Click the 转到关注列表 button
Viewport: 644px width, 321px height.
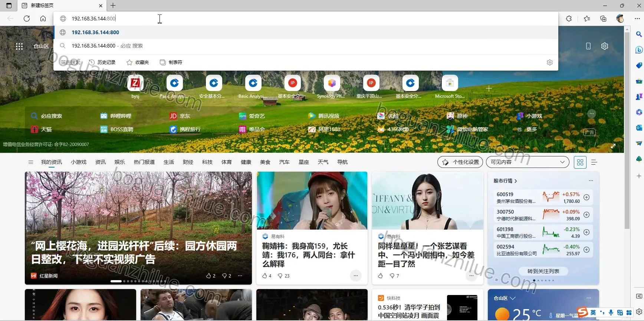pyautogui.click(x=543, y=271)
